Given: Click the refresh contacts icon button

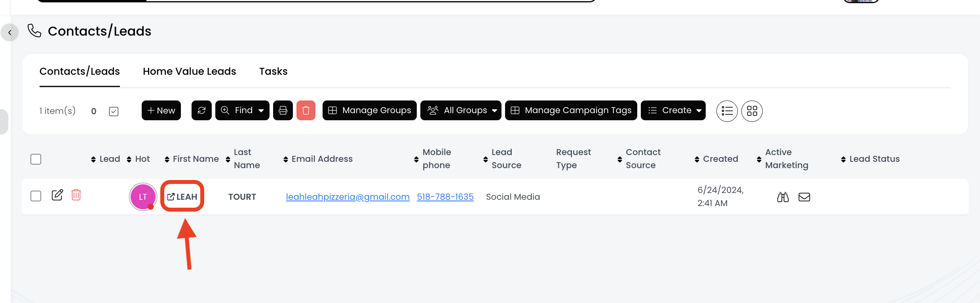Looking at the screenshot, I should [x=201, y=110].
